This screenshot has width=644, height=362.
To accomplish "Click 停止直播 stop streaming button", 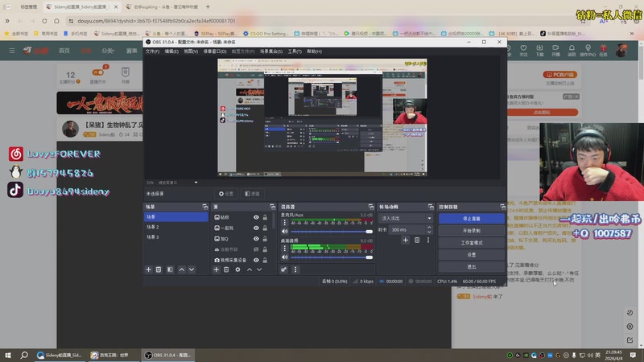I will pos(472,219).
